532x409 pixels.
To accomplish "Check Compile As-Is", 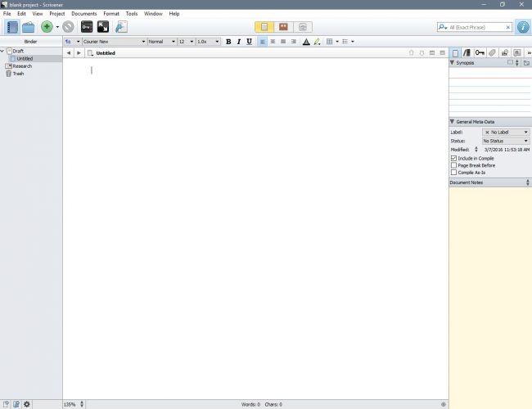I will (x=453, y=173).
